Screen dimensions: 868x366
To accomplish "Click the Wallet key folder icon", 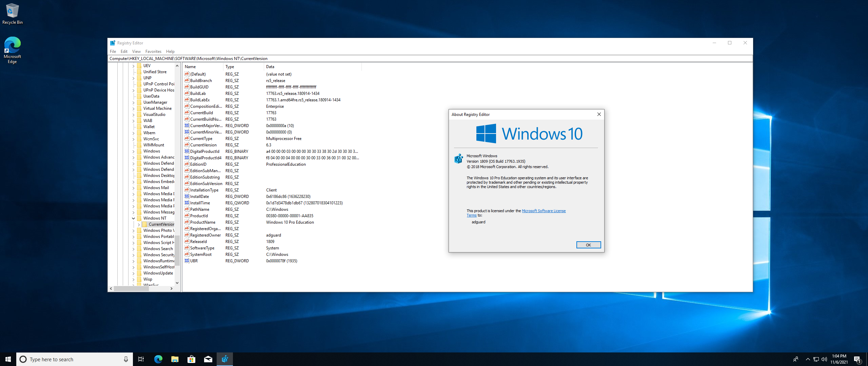I will (139, 126).
